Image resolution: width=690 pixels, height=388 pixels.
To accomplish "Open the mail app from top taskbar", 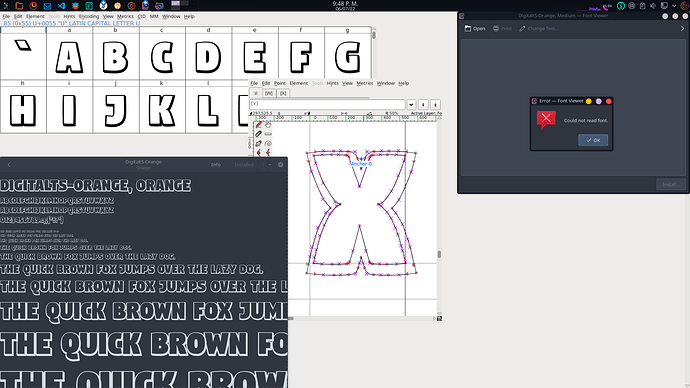I will tap(47, 6).
